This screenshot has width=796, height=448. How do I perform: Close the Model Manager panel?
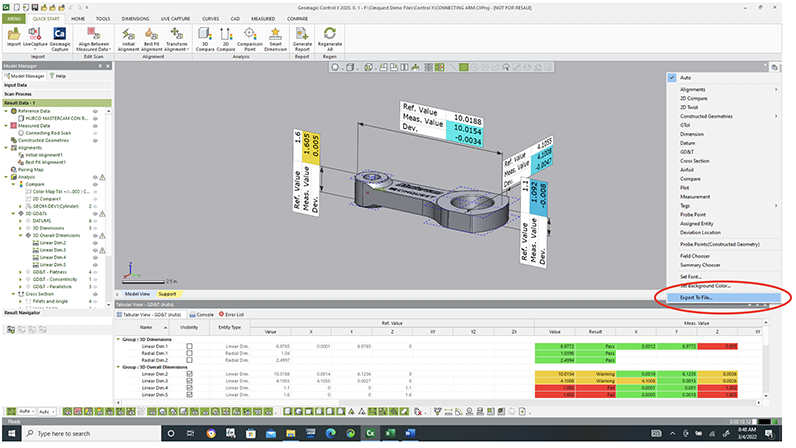(x=108, y=66)
